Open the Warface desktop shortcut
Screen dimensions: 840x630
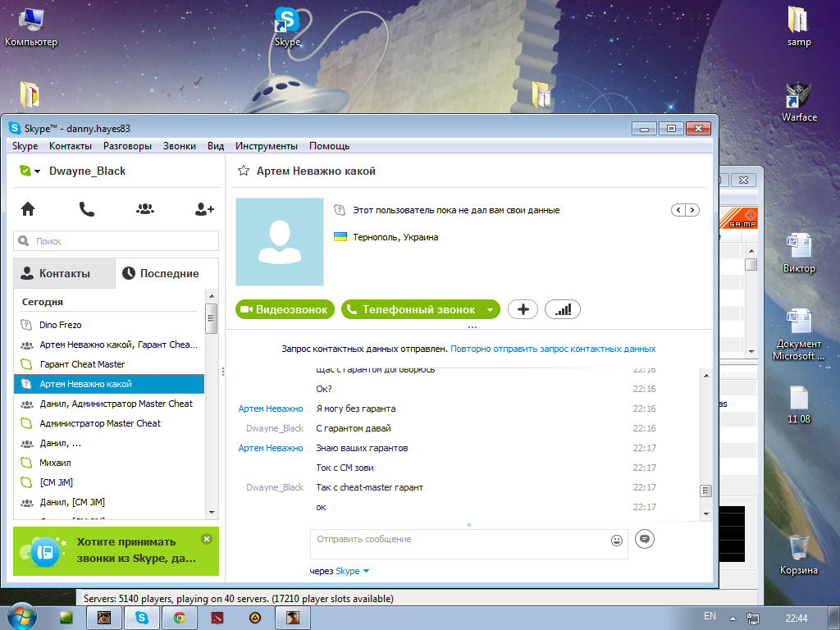[x=799, y=102]
